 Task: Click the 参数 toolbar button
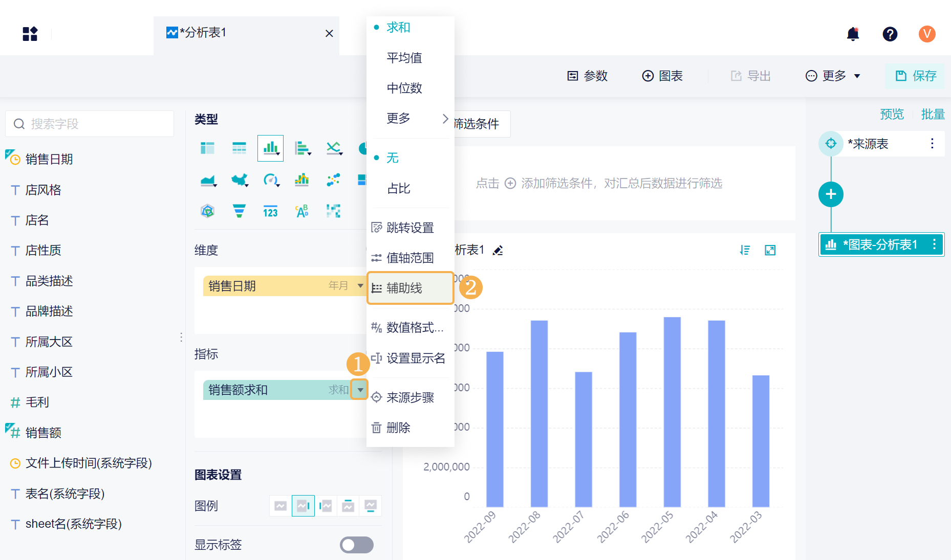588,76
